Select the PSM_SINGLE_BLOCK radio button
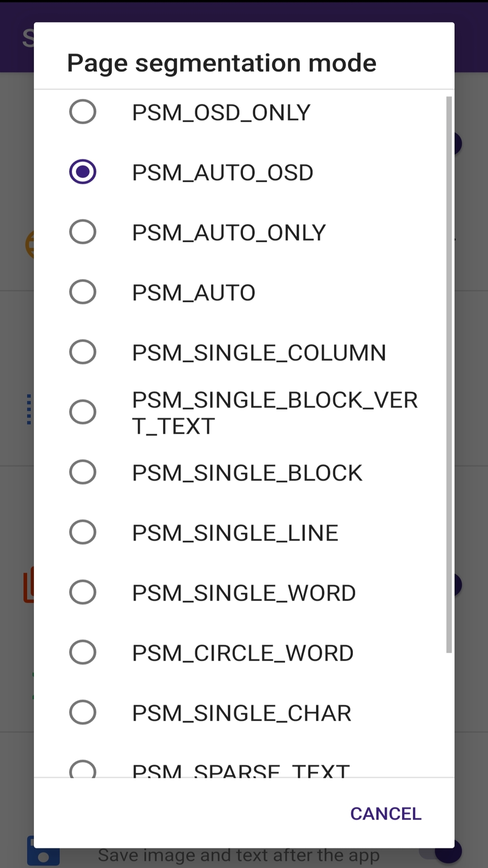This screenshot has height=868, width=488. click(x=83, y=472)
